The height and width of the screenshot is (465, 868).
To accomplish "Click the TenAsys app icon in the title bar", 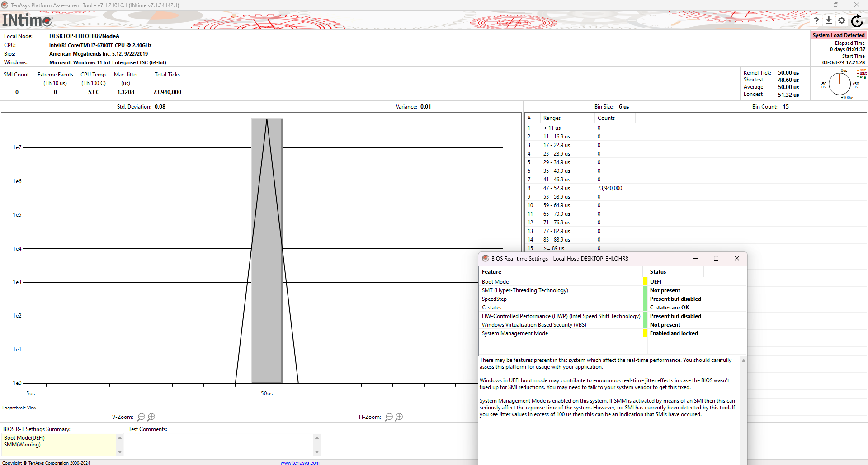I will point(5,5).
